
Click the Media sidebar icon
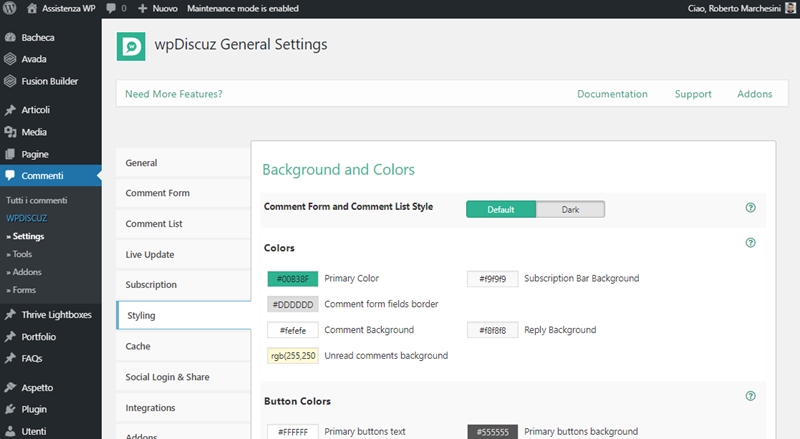coord(10,132)
